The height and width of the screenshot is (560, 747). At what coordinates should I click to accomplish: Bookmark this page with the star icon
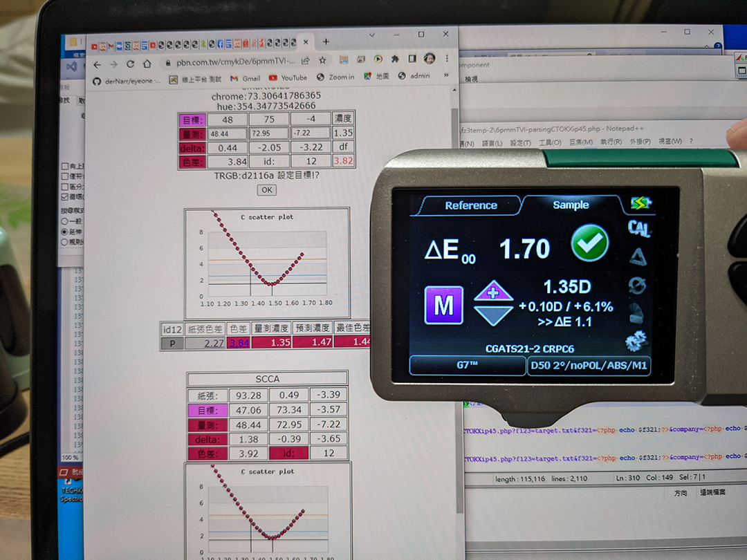pos(322,60)
